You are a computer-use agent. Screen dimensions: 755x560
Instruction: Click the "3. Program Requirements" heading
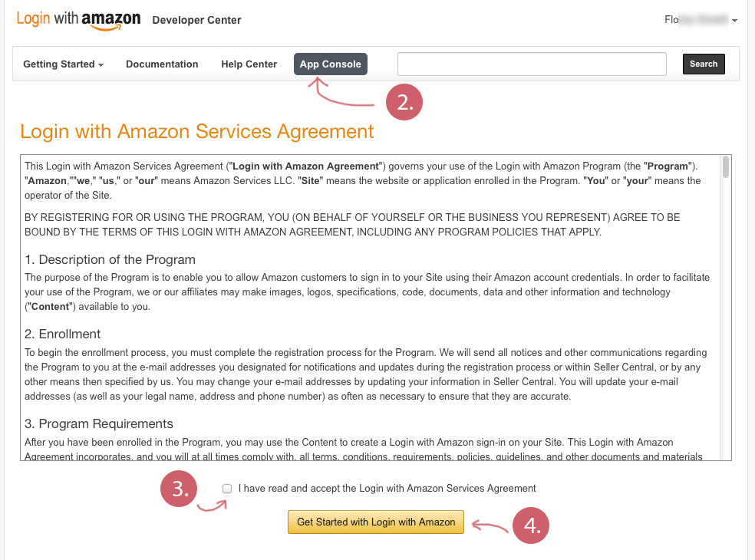[99, 423]
